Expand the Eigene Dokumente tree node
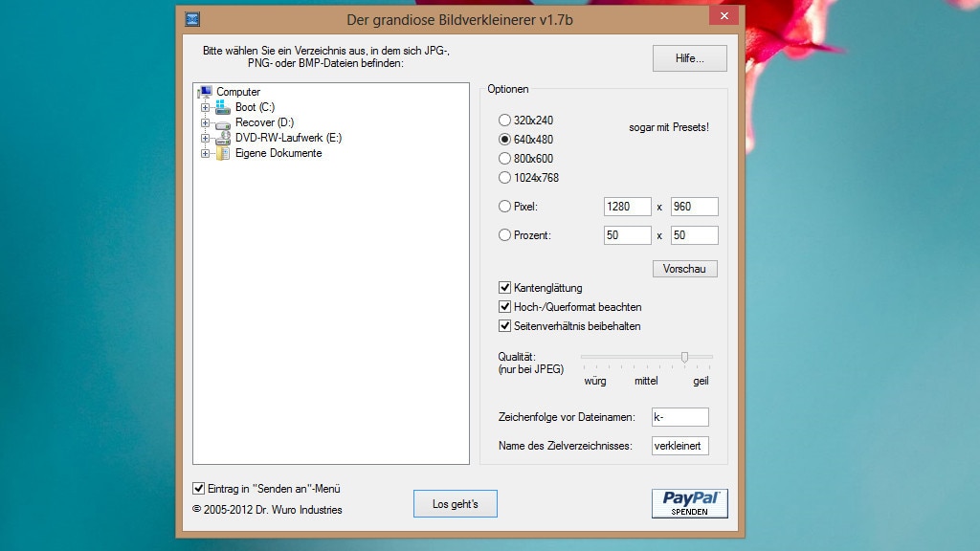The height and width of the screenshot is (551, 980). (x=205, y=154)
